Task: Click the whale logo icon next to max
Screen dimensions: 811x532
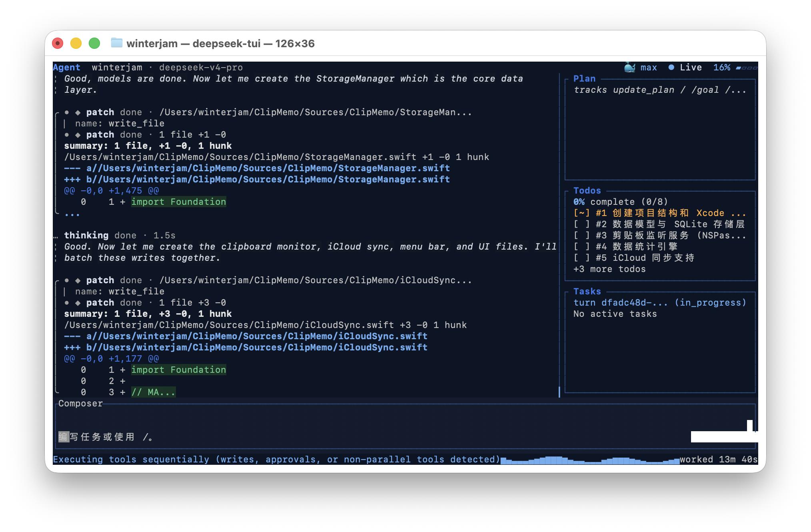Action: pyautogui.click(x=630, y=67)
